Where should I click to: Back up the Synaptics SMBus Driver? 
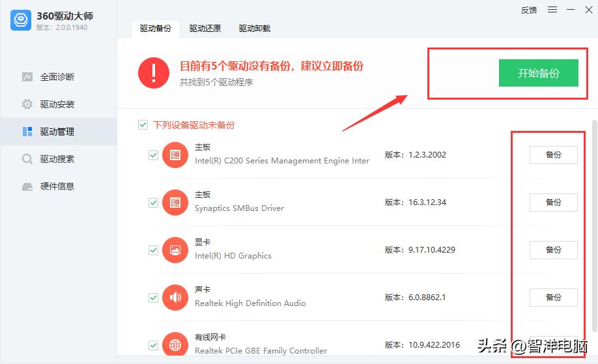pyautogui.click(x=554, y=203)
